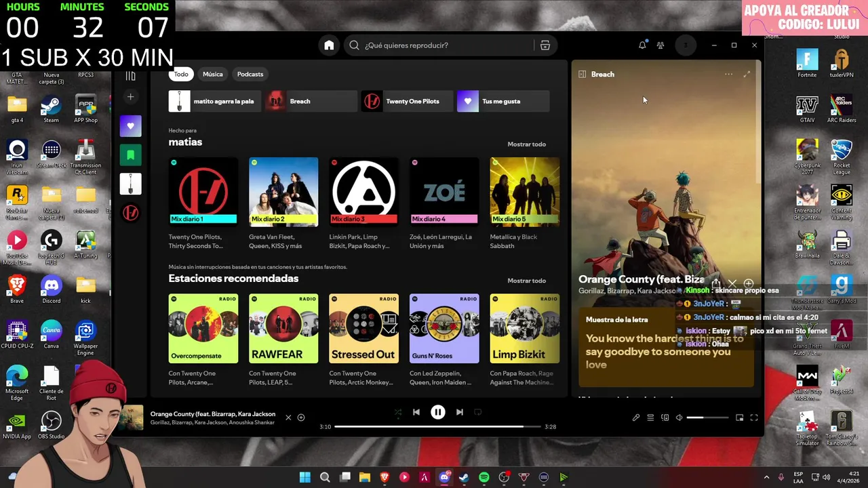Open the Friend Activity icon
Screen dimensions: 868x488
660,45
